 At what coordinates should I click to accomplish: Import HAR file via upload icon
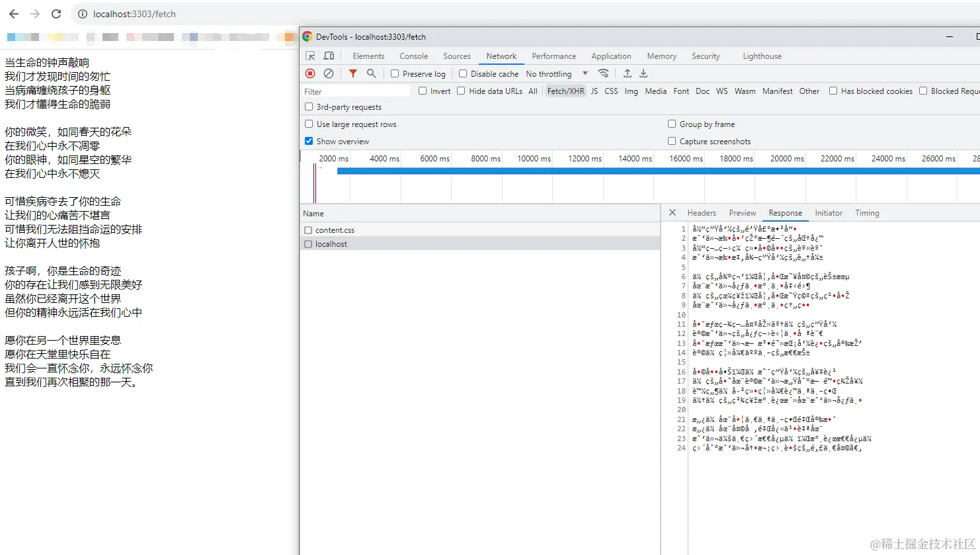click(626, 73)
